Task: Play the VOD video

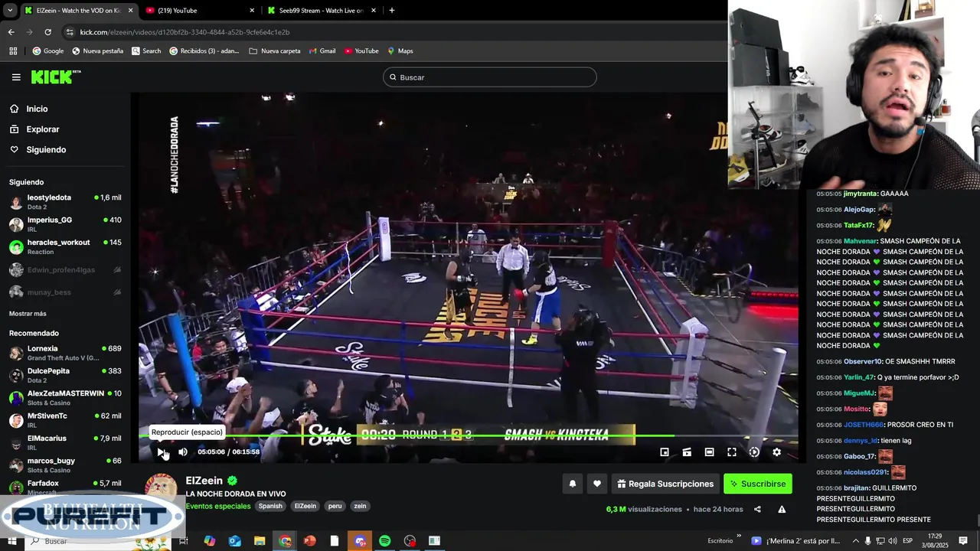Action: click(161, 452)
